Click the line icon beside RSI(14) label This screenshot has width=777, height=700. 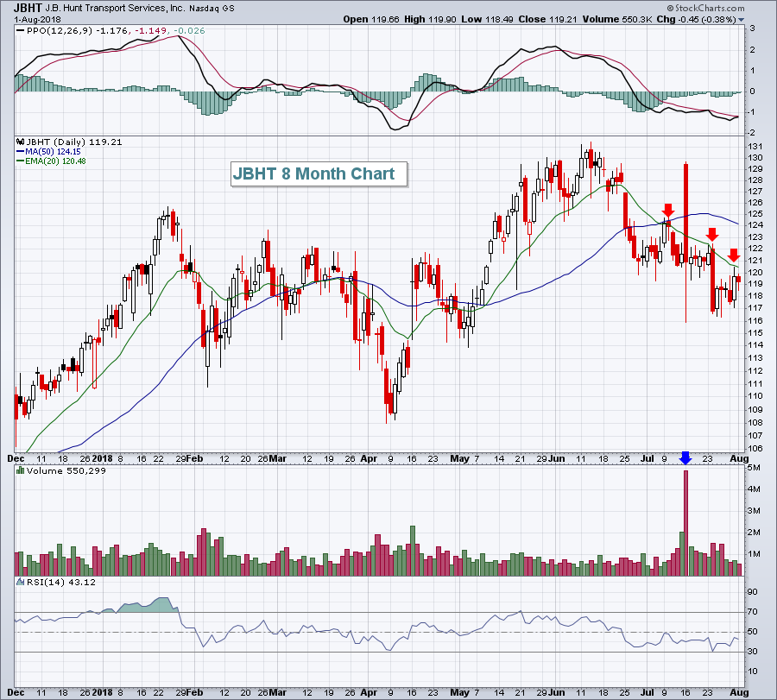21,582
